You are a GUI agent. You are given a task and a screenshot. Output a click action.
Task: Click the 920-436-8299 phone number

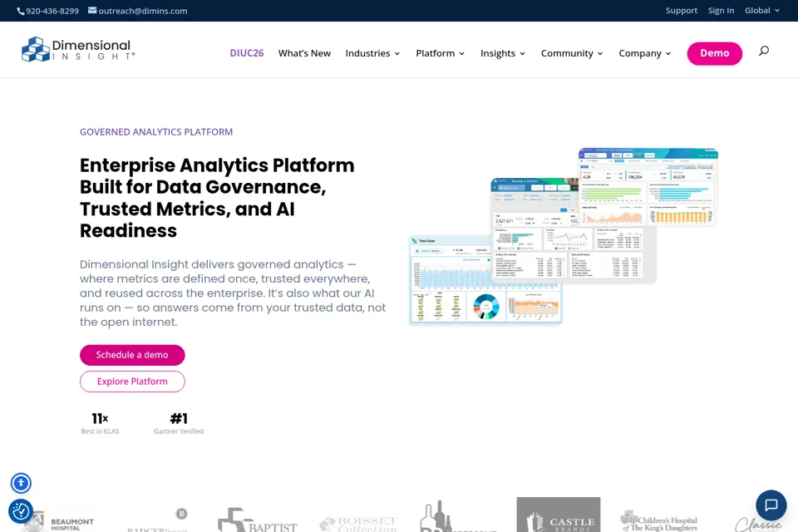52,11
